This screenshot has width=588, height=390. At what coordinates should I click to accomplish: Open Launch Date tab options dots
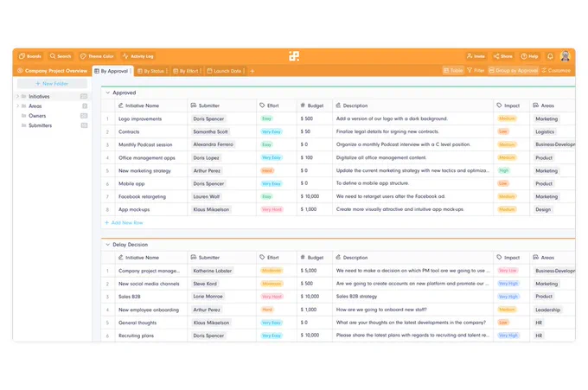click(244, 71)
